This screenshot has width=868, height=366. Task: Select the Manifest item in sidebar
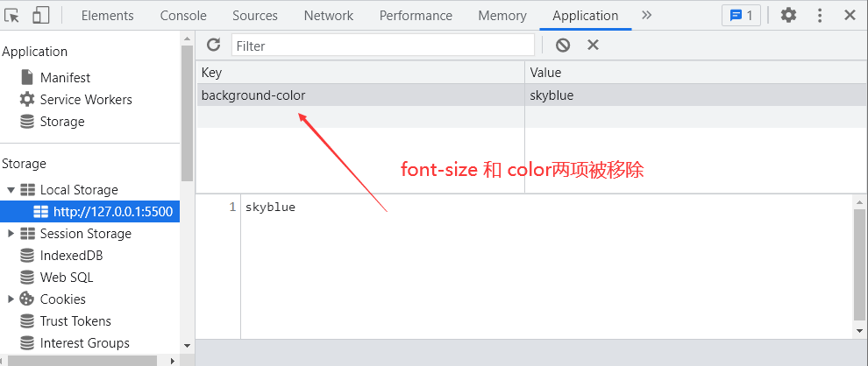[65, 78]
